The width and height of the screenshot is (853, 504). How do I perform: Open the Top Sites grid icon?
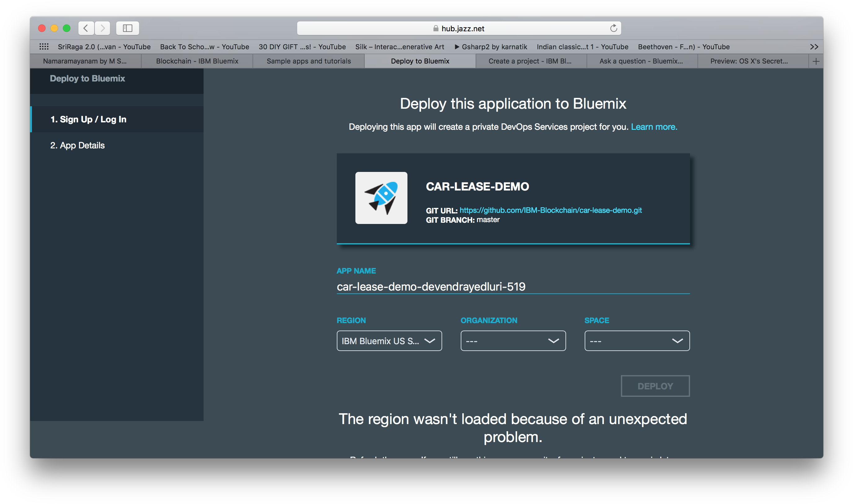coord(44,46)
